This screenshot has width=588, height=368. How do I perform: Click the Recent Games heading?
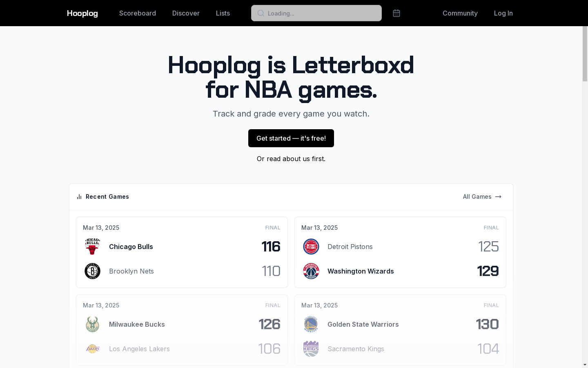click(107, 197)
